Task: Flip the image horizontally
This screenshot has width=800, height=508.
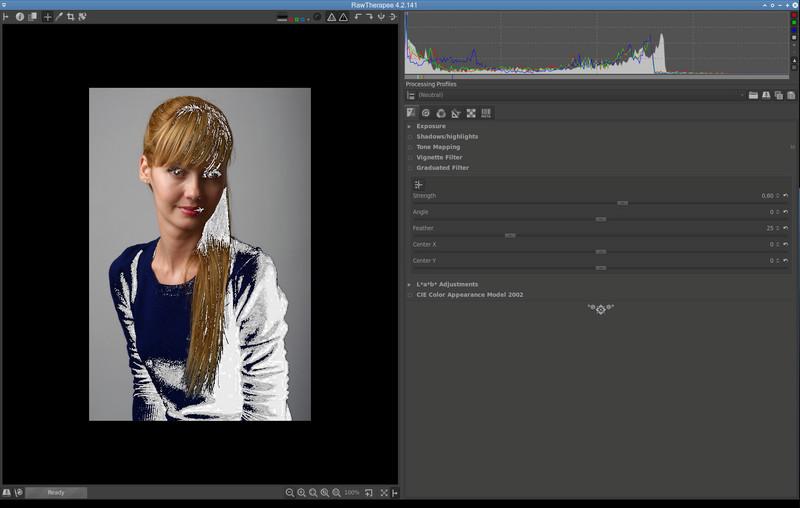Action: pyautogui.click(x=381, y=17)
